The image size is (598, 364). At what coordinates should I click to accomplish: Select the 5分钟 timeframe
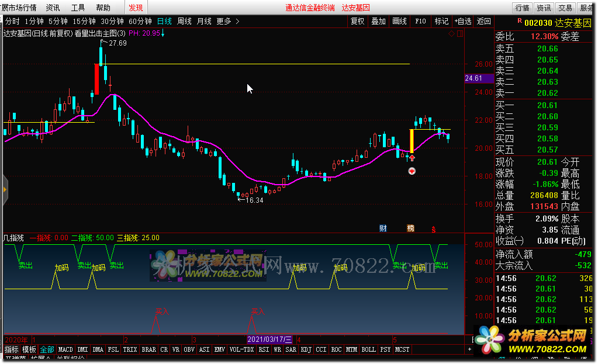click(x=58, y=22)
